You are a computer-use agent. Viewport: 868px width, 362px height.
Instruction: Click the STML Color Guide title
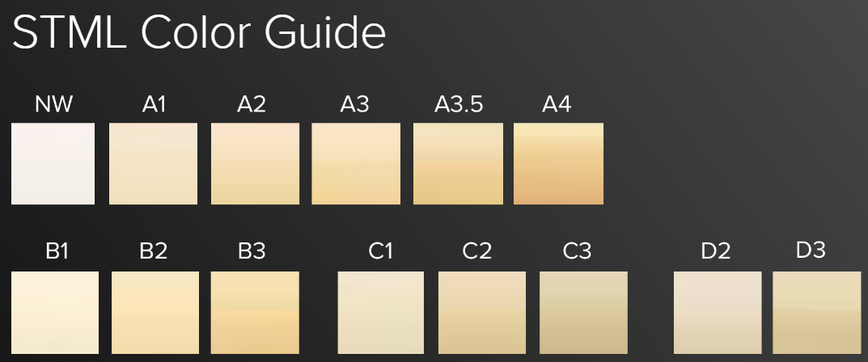click(x=199, y=32)
